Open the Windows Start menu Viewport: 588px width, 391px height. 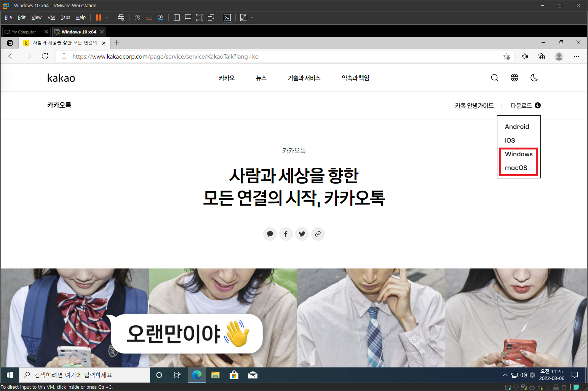coord(10,375)
